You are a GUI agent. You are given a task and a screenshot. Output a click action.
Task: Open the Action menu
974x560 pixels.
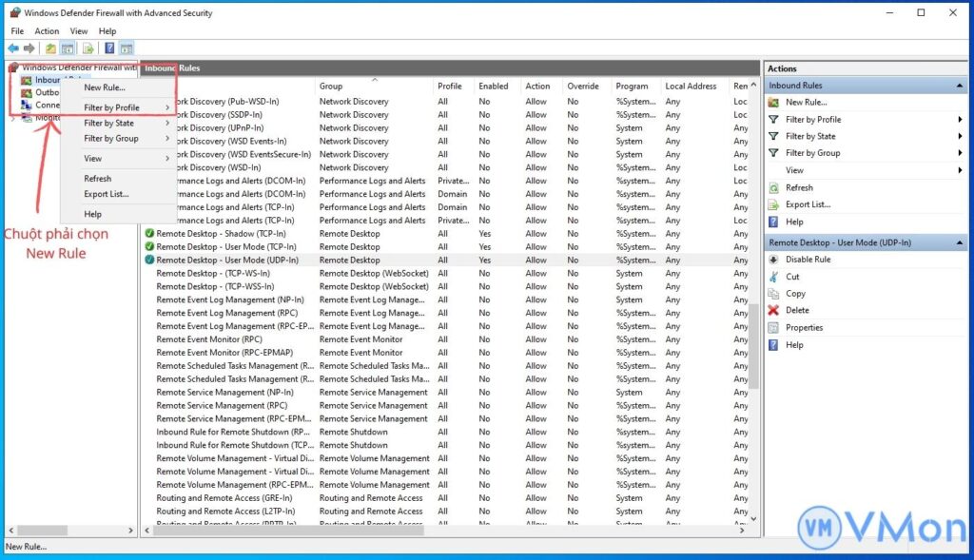(47, 30)
